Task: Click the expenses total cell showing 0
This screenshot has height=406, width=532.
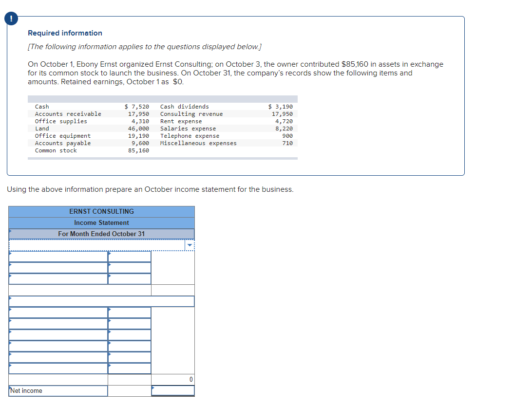Action: pyautogui.click(x=173, y=380)
